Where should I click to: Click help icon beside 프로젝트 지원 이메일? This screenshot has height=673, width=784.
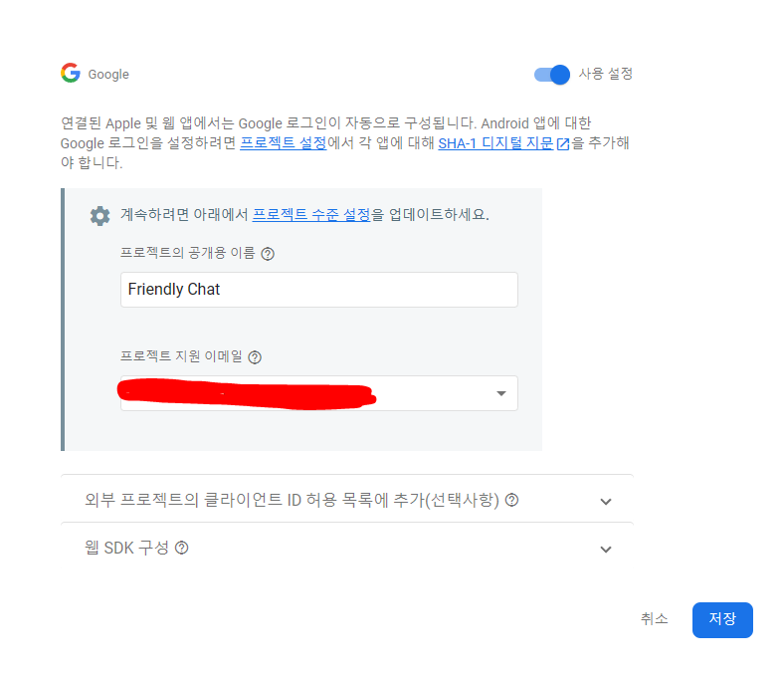pos(255,357)
